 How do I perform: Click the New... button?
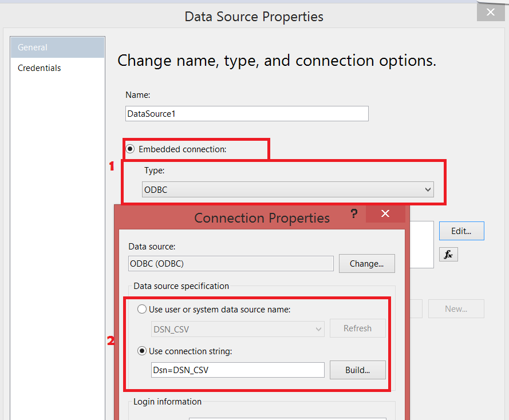pyautogui.click(x=456, y=309)
